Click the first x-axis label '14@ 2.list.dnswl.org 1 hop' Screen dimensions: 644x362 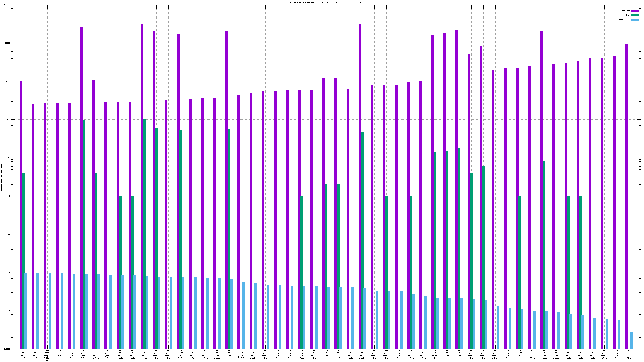23,355
